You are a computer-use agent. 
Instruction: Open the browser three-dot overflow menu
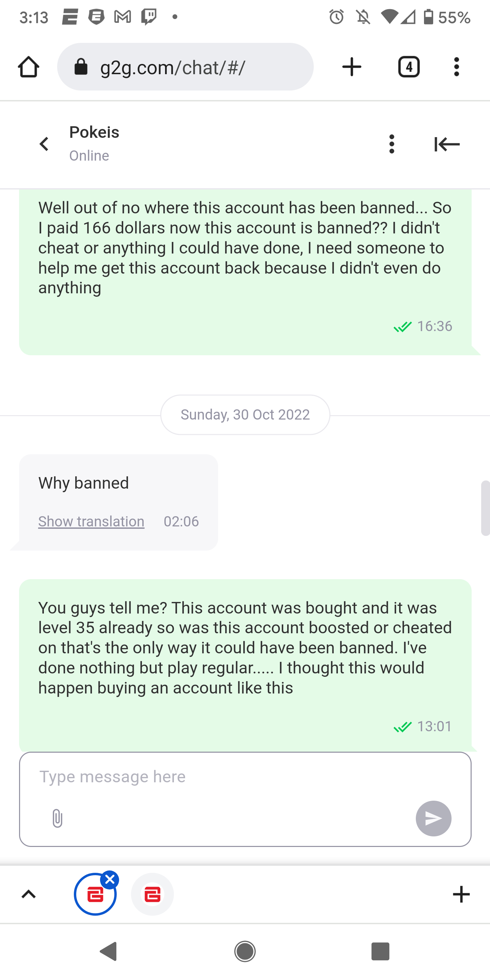point(457,67)
